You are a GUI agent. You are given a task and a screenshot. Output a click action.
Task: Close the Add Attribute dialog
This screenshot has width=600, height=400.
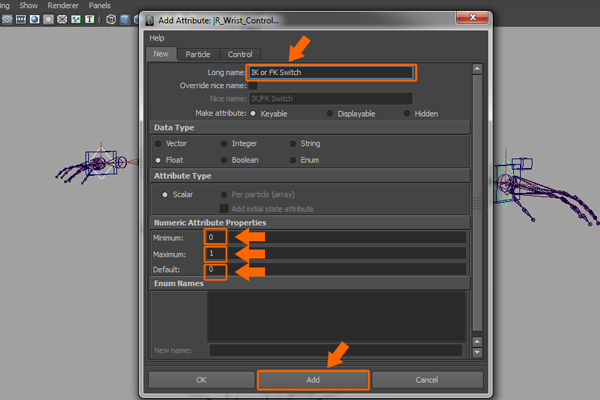473,17
